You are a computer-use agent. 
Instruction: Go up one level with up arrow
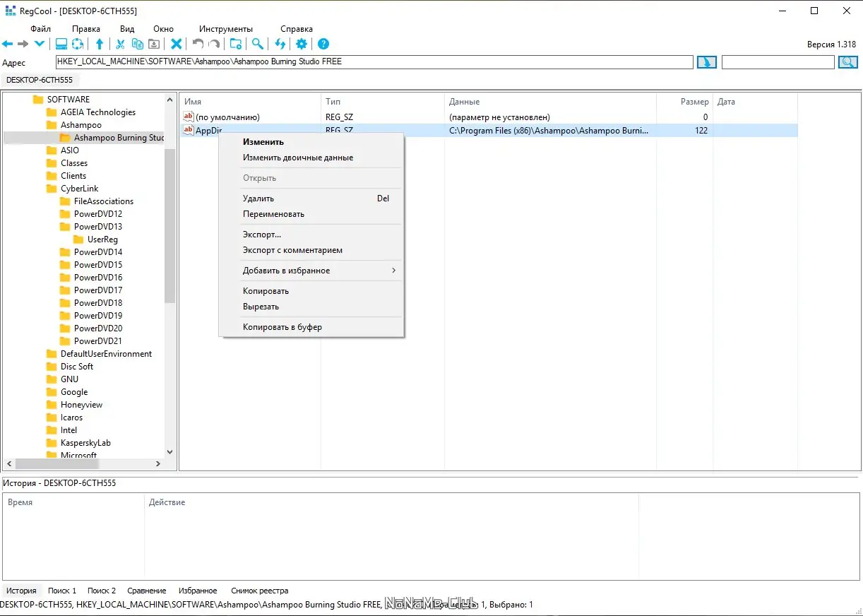[100, 44]
